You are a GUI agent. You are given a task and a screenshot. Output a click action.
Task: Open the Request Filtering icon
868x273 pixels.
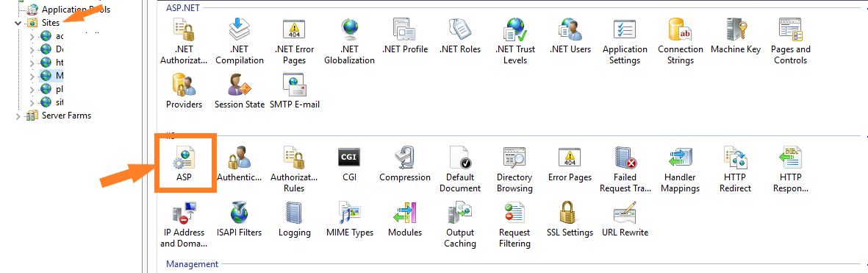[x=514, y=213]
